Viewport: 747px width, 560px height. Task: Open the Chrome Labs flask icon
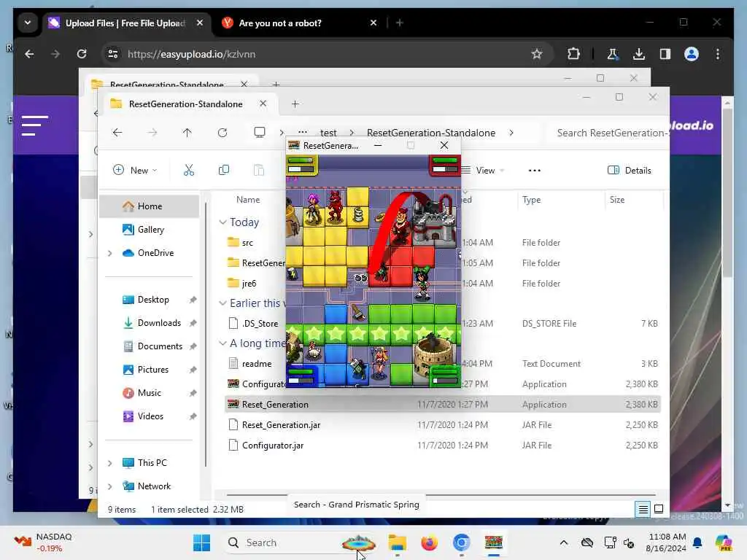pyautogui.click(x=613, y=54)
